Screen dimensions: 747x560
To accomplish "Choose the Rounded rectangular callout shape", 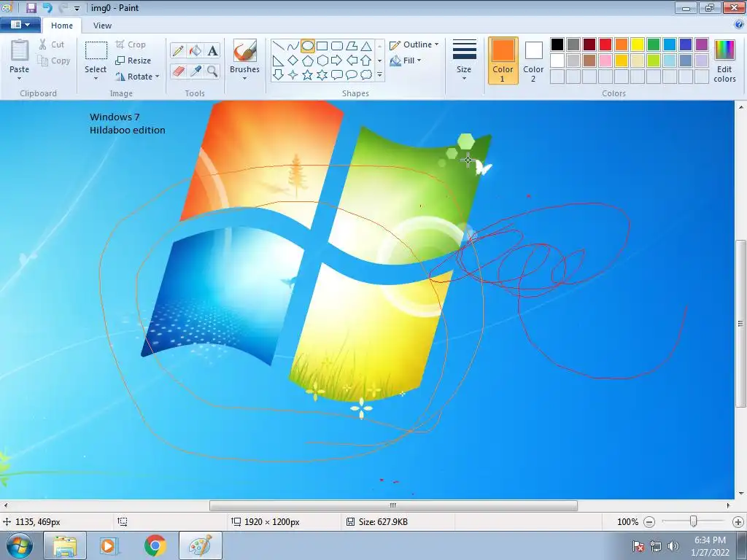I will 337,75.
